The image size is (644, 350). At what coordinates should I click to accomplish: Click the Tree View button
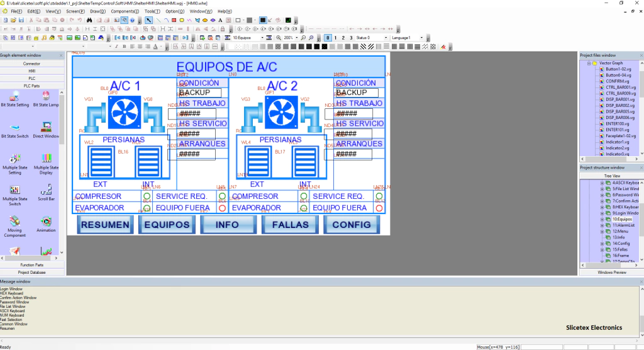611,176
